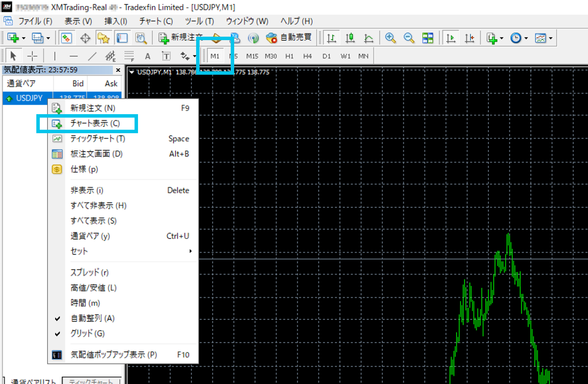Image resolution: width=588 pixels, height=384 pixels.
Task: Open the templates dropdown arrow
Action: pyautogui.click(x=551, y=38)
